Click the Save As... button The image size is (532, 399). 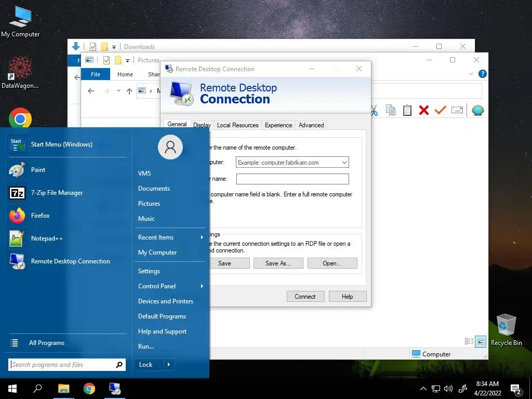click(x=278, y=263)
